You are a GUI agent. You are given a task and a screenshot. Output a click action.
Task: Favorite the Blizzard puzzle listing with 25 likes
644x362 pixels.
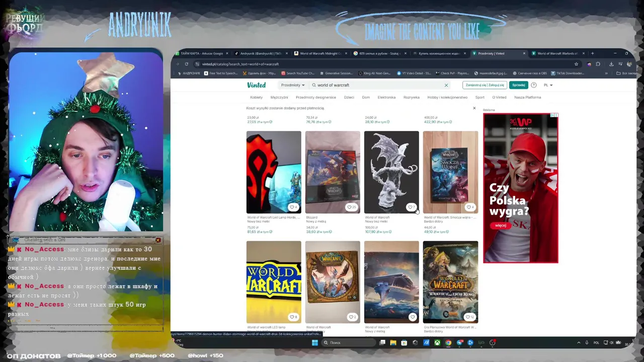[351, 207]
